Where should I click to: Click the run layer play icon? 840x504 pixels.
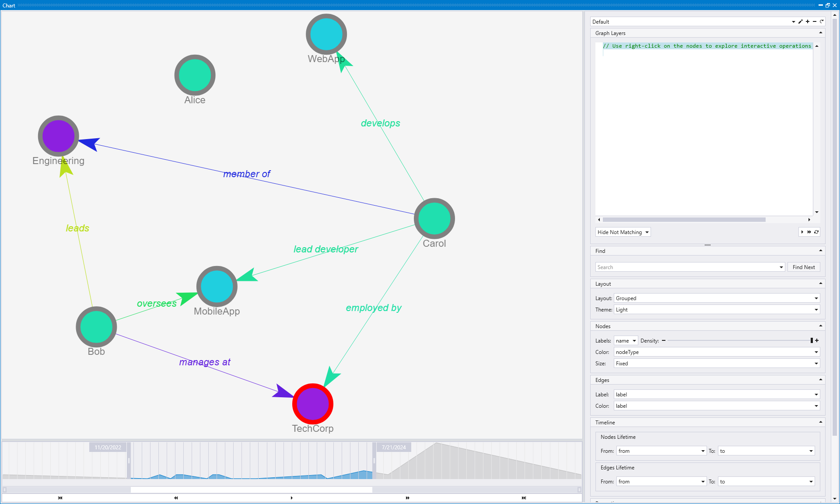click(802, 232)
